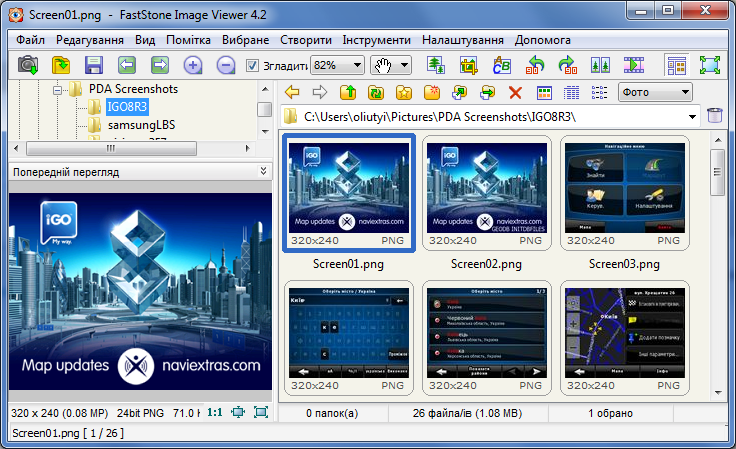Click the Save As floppy disk icon

[x=94, y=65]
